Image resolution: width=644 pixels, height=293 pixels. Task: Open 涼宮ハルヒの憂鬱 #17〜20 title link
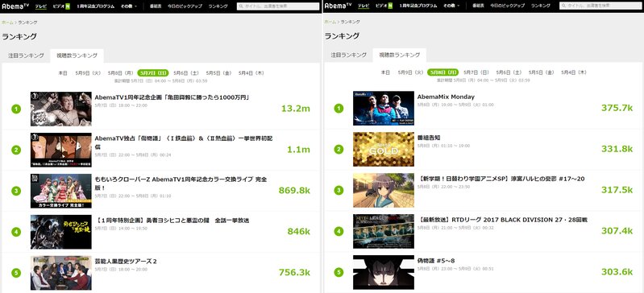(x=501, y=179)
